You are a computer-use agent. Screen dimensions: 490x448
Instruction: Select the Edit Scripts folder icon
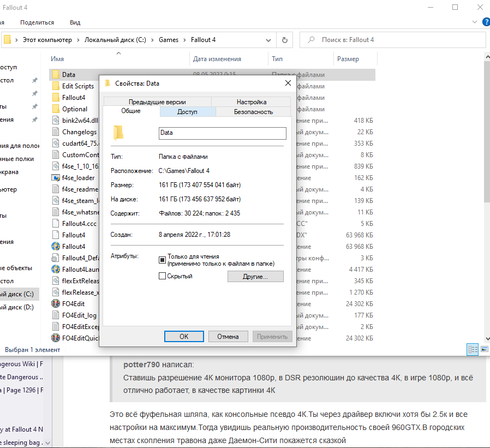(x=55, y=86)
